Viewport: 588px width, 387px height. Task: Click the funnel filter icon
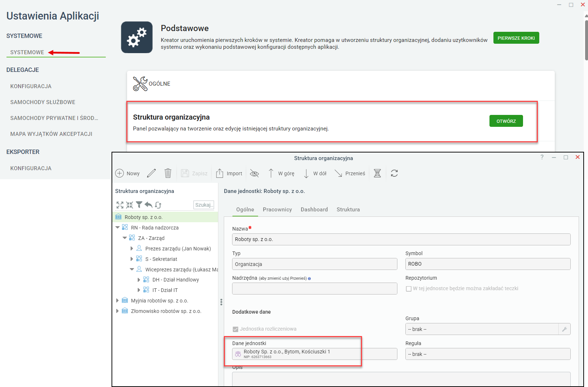pos(139,205)
